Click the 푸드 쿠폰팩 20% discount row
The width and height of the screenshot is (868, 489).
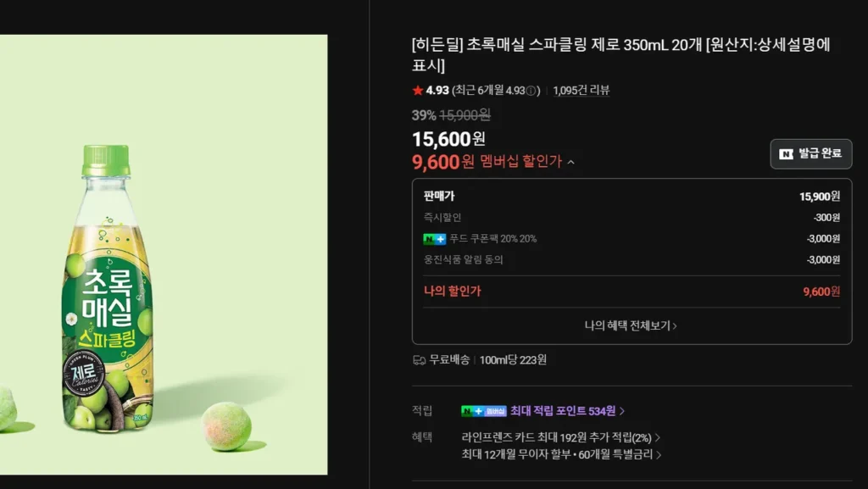pyautogui.click(x=632, y=239)
